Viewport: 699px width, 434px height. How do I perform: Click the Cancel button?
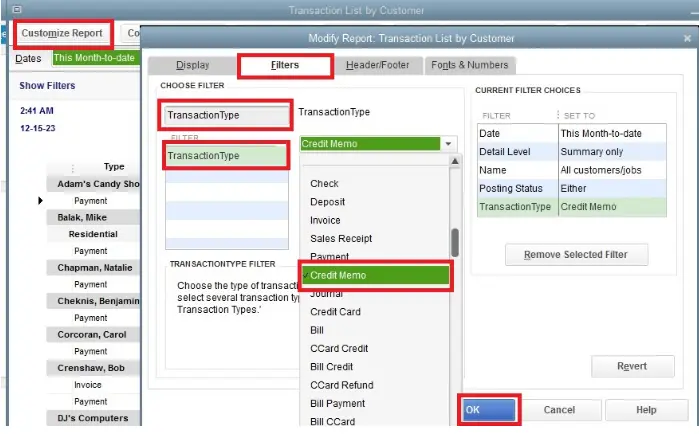[x=559, y=410]
